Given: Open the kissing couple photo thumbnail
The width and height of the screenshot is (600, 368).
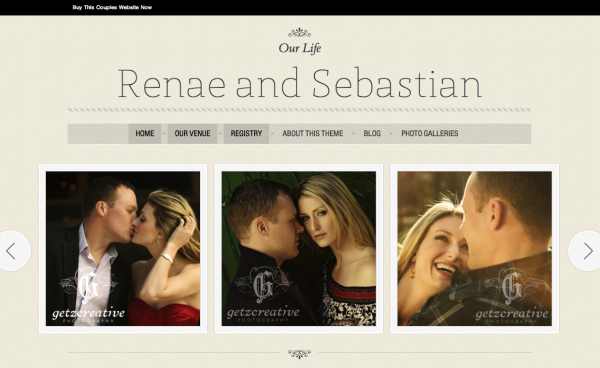Looking at the screenshot, I should 123,249.
